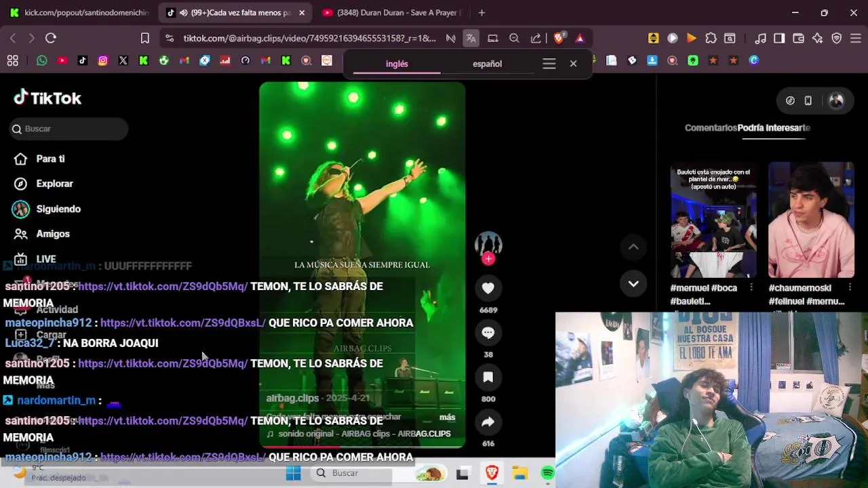Viewport: 868px width, 488px height.
Task: Open options for the #memuel #boca video
Action: point(751,287)
